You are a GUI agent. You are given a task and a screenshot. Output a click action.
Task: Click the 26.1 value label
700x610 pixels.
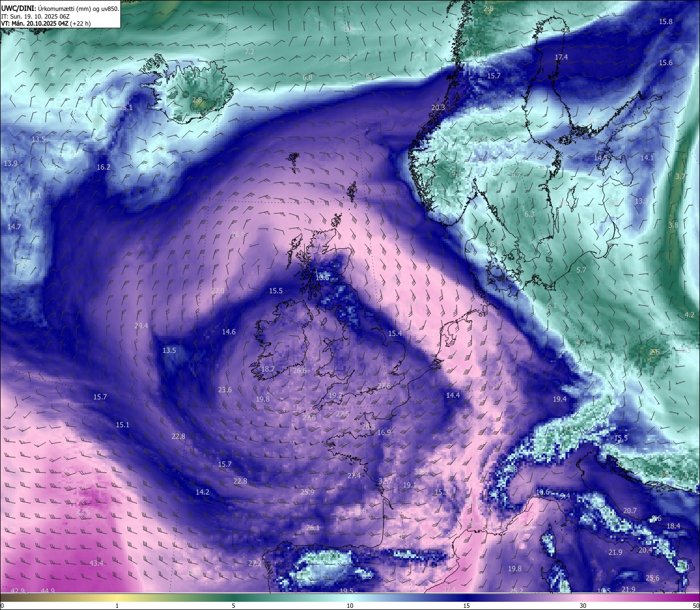(312, 528)
